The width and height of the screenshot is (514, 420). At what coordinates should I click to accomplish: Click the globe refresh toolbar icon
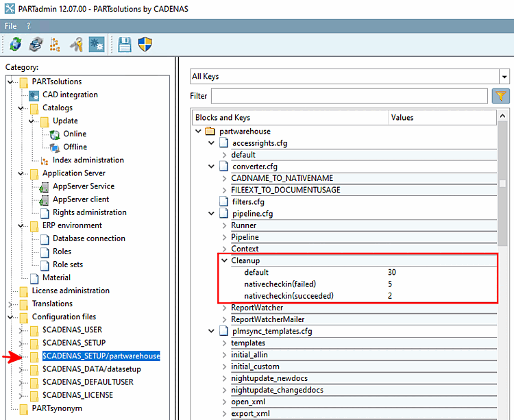coord(15,45)
